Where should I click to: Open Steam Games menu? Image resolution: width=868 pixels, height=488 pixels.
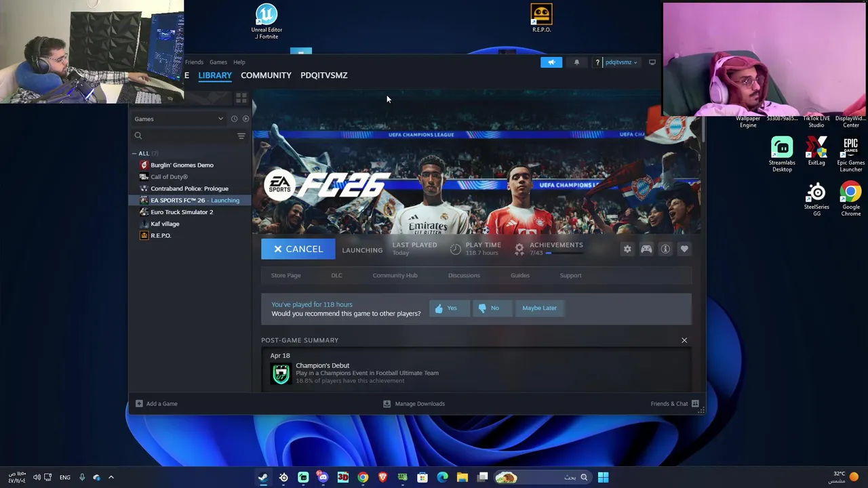pyautogui.click(x=218, y=62)
